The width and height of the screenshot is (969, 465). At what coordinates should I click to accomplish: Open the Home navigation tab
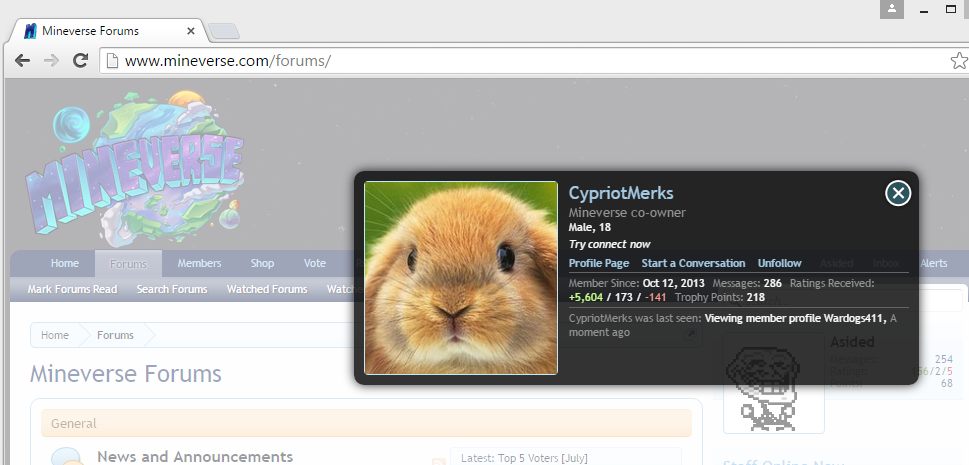coord(64,263)
